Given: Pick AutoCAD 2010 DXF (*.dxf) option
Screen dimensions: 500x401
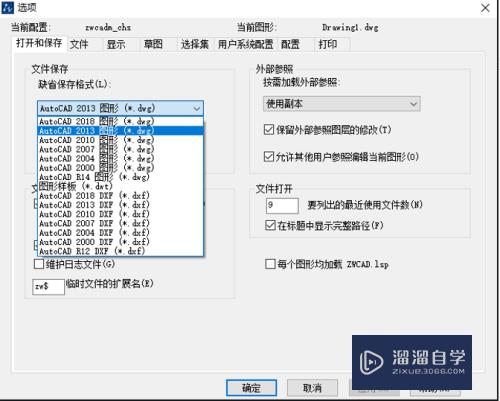Looking at the screenshot, I should [120, 214].
